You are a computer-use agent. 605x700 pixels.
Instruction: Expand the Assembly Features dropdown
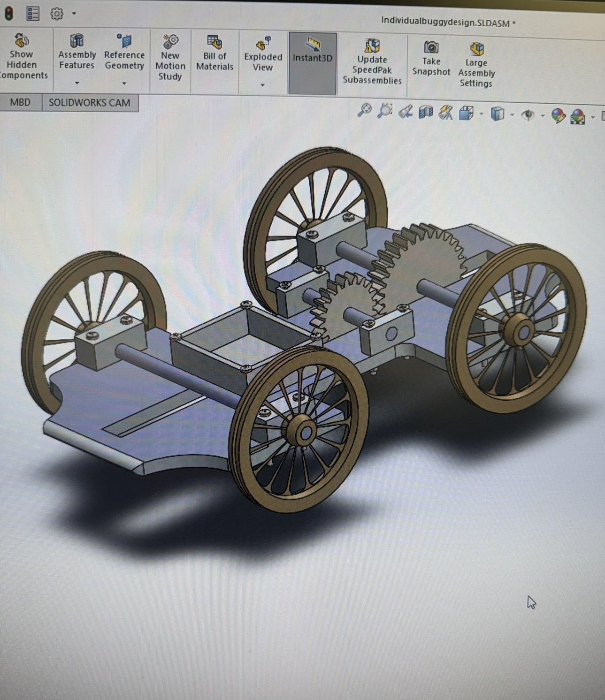77,84
